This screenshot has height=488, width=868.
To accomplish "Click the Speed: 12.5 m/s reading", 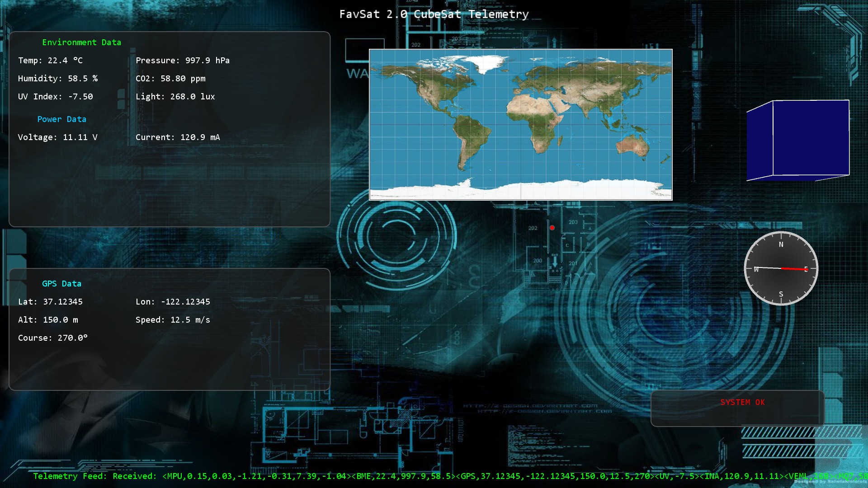I will pyautogui.click(x=173, y=320).
